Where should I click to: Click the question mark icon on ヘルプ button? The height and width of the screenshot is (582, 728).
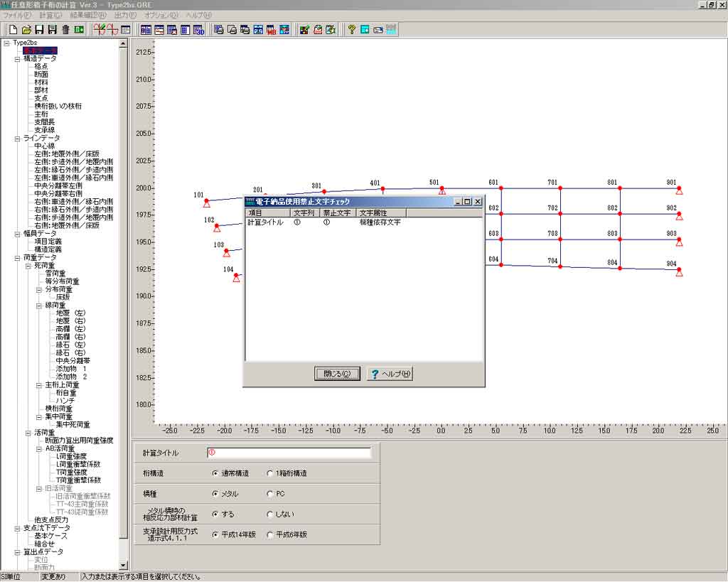click(375, 374)
